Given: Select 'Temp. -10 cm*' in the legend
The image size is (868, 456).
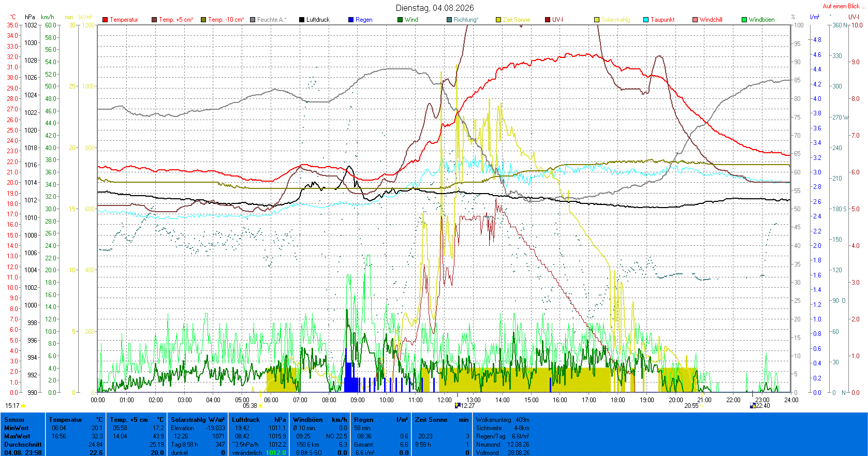Looking at the screenshot, I should (x=226, y=20).
